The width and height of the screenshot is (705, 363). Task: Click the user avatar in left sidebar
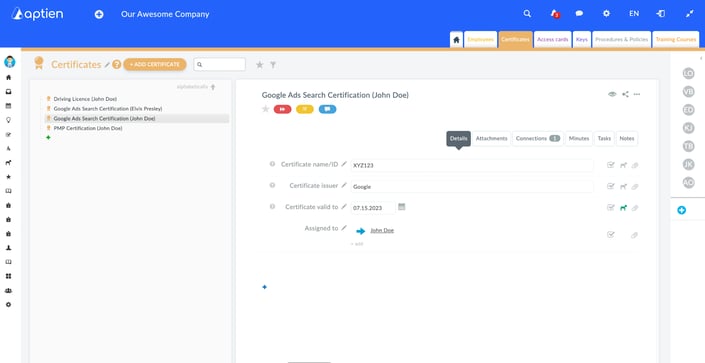click(x=9, y=62)
